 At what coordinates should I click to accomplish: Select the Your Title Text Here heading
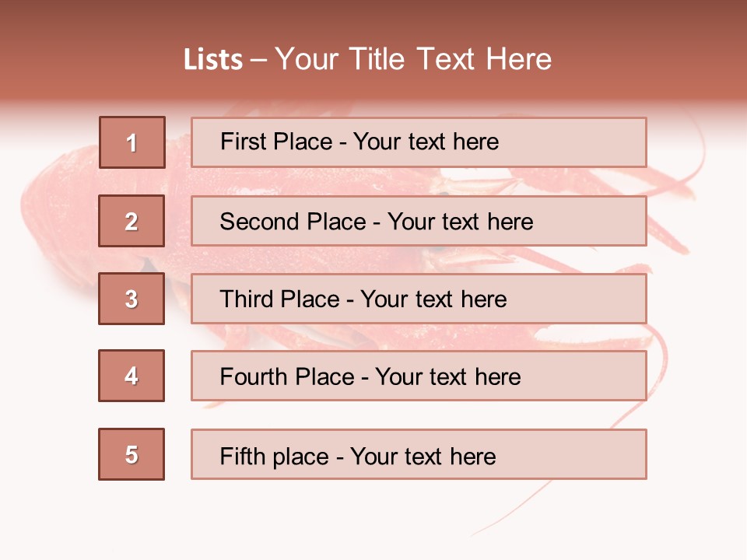412,60
